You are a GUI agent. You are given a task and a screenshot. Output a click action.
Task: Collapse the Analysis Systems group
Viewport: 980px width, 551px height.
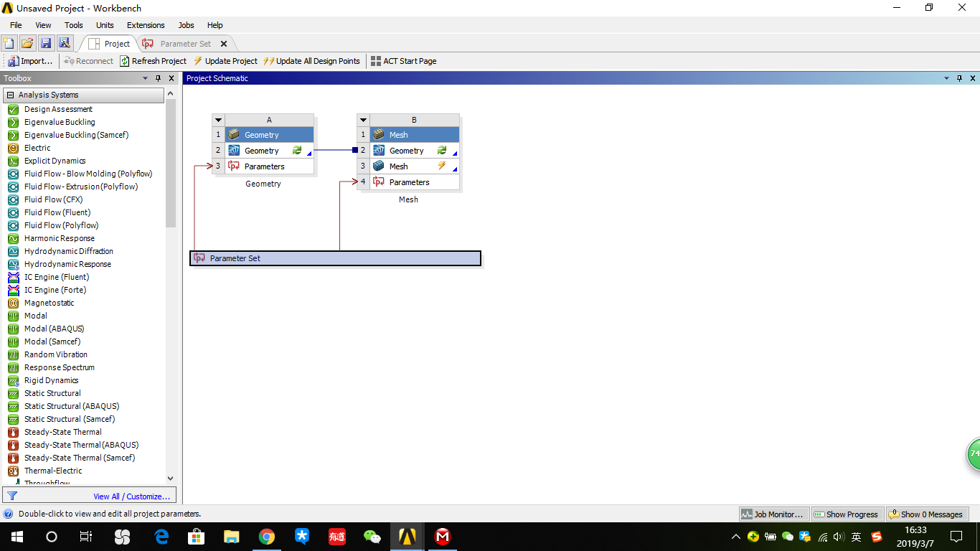click(x=10, y=95)
